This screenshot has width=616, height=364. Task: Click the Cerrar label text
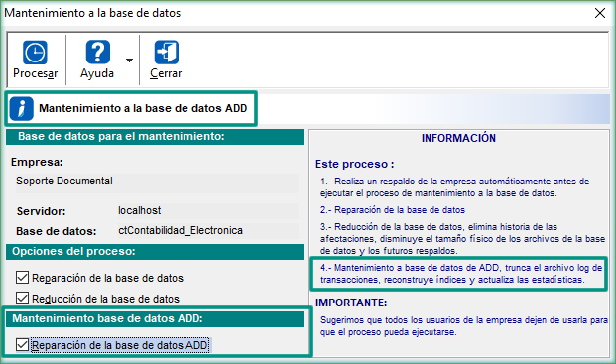tap(166, 73)
